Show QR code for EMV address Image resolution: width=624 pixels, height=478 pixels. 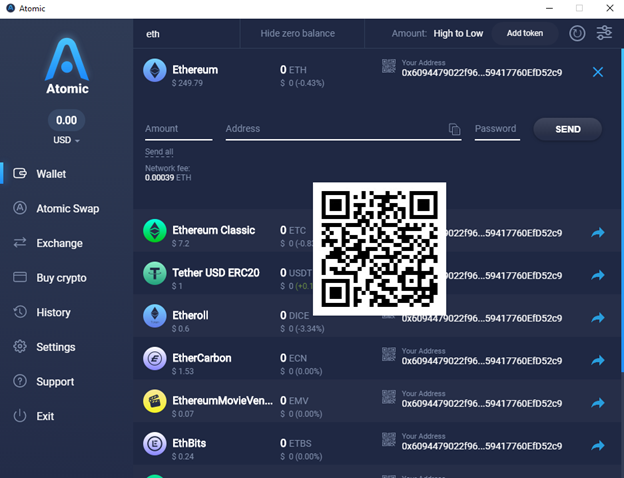[389, 397]
